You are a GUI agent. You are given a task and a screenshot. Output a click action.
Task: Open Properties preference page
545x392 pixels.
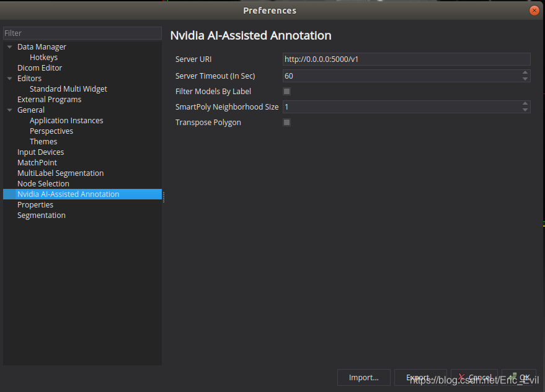pyautogui.click(x=35, y=204)
